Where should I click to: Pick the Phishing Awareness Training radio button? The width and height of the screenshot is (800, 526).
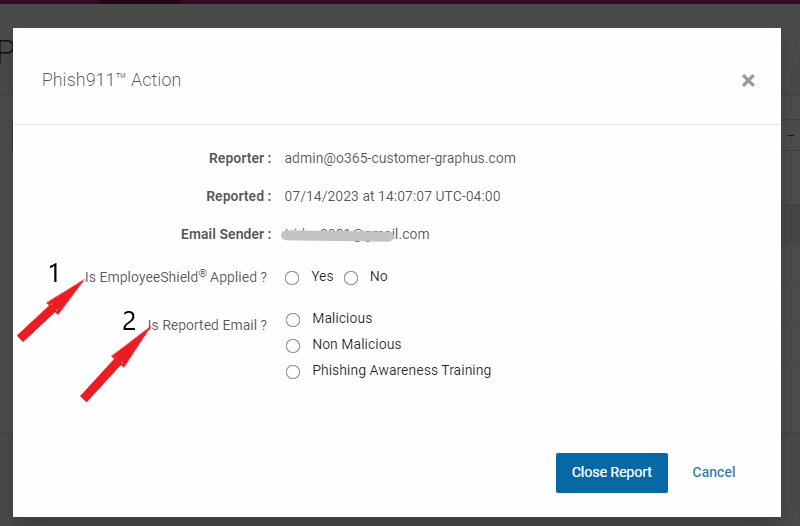pyautogui.click(x=293, y=372)
